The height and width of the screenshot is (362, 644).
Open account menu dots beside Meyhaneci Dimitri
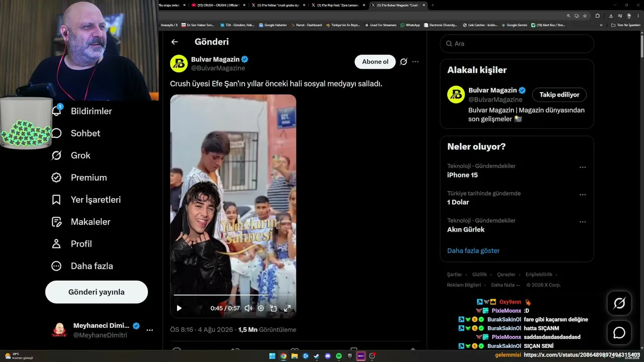coord(149,330)
